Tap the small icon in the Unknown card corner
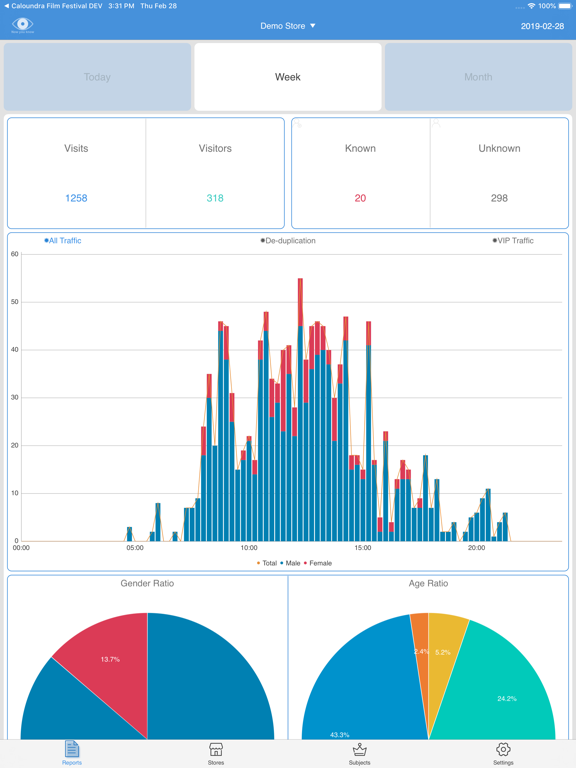 click(436, 123)
